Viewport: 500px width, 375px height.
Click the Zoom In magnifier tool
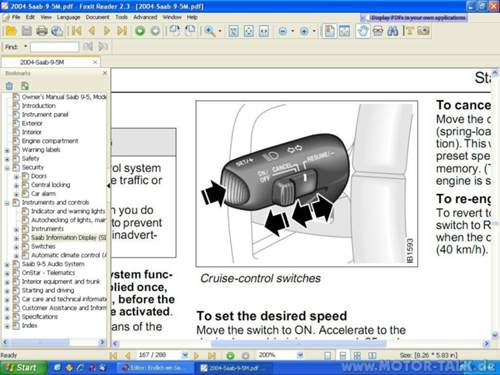pyautogui.click(x=210, y=31)
